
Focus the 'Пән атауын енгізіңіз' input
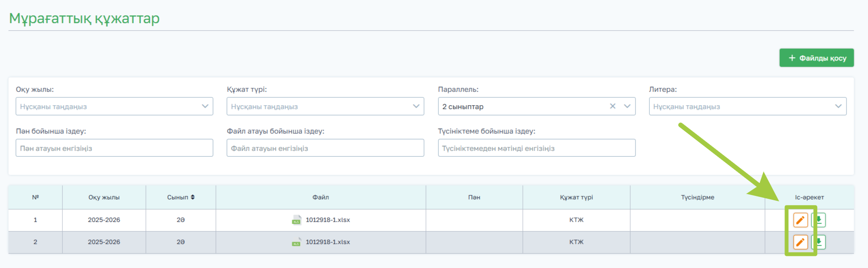click(x=114, y=148)
